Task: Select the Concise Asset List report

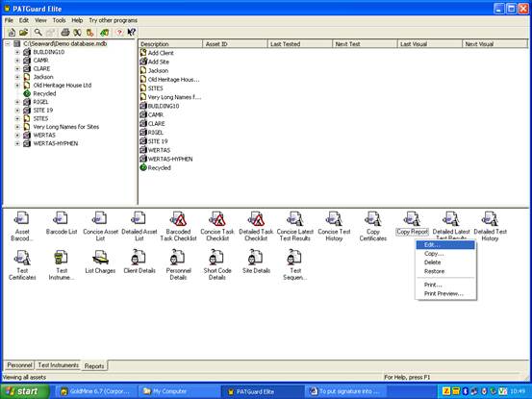Action: pyautogui.click(x=100, y=226)
